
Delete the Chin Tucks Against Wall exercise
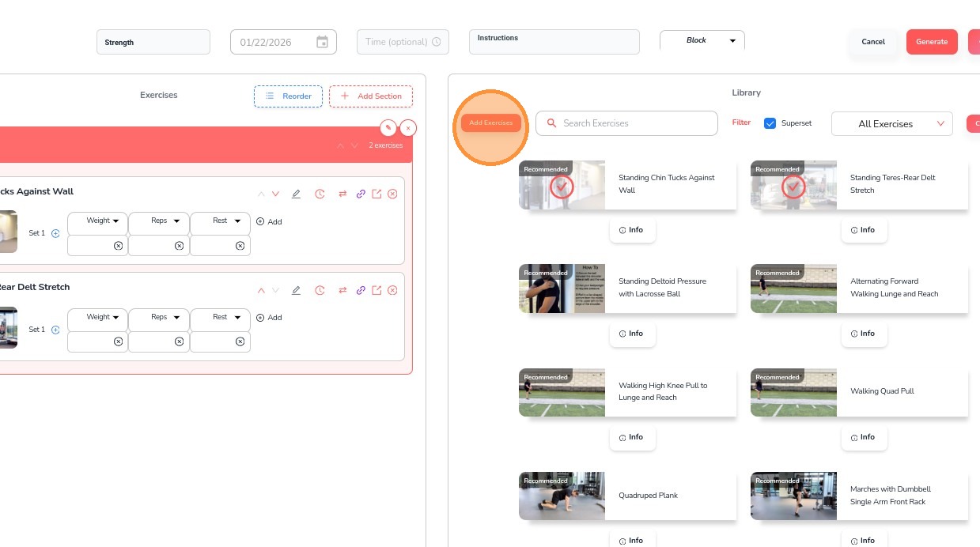click(392, 194)
